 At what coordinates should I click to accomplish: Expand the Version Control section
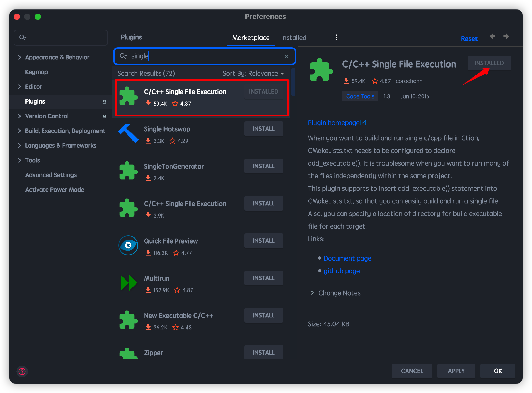coord(19,116)
